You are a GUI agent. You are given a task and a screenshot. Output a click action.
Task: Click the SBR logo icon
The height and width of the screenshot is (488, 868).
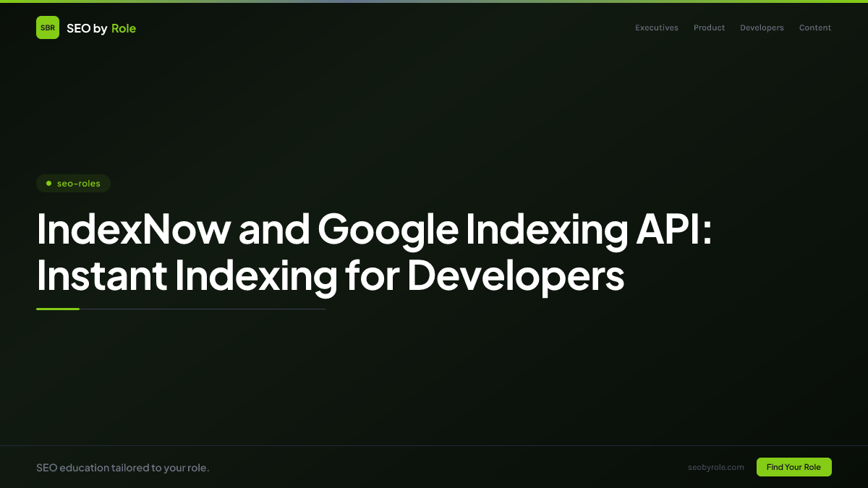point(48,27)
